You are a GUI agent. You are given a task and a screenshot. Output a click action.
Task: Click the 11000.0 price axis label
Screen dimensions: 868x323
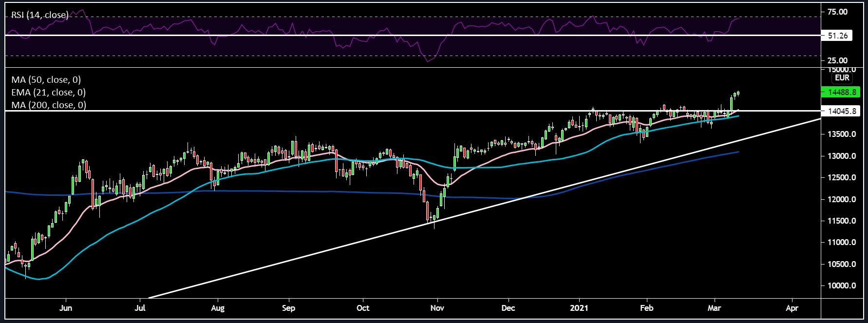(842, 242)
